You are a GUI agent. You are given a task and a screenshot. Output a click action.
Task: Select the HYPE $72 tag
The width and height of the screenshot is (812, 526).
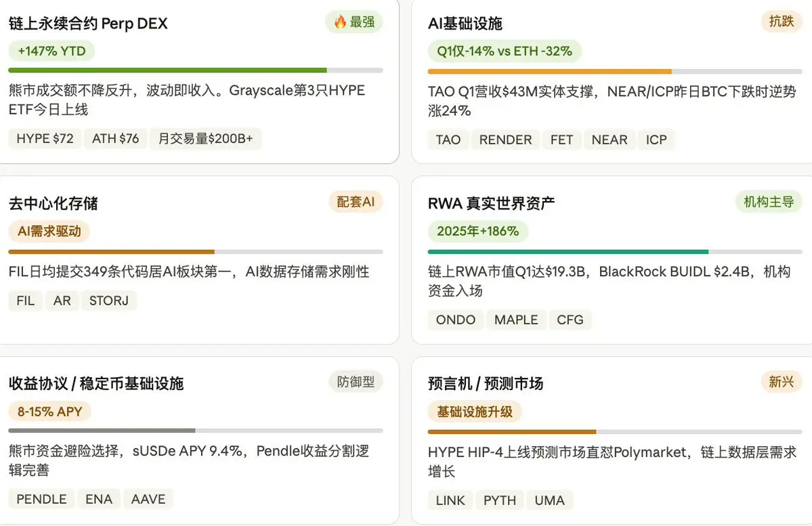[45, 139]
